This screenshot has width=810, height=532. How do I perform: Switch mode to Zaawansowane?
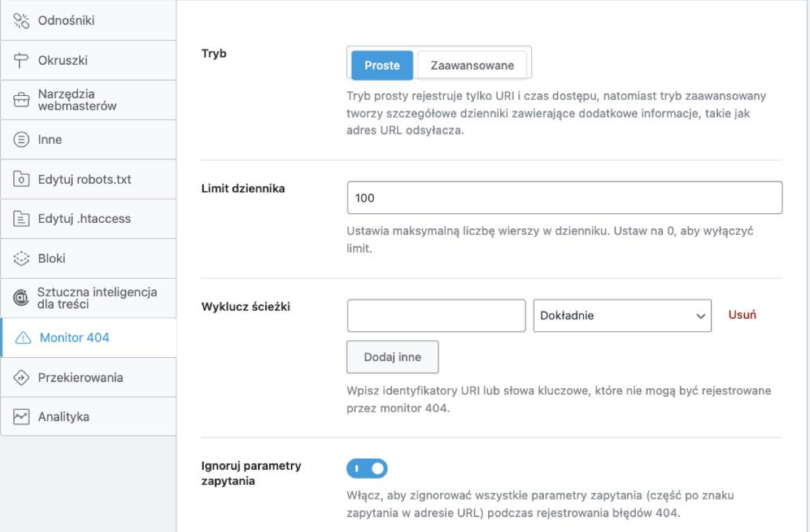473,65
